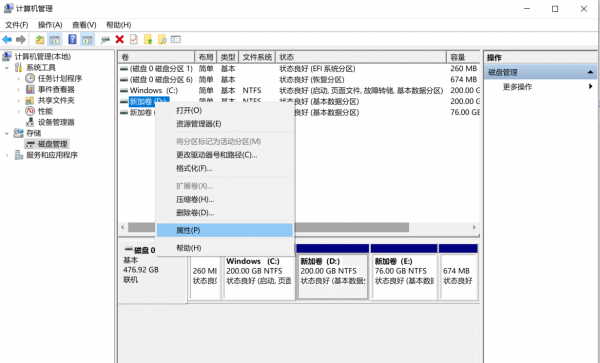Expand the Shared Folders tree node arrow

coord(18,101)
